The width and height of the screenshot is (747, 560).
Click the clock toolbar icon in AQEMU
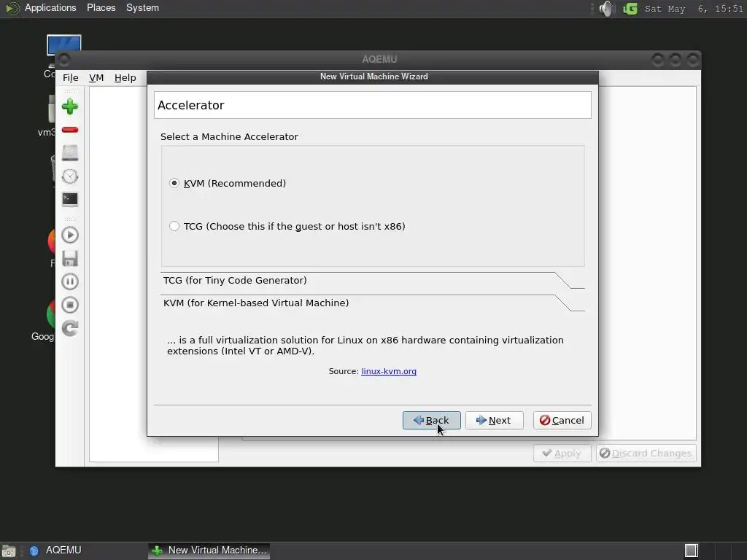tap(70, 176)
